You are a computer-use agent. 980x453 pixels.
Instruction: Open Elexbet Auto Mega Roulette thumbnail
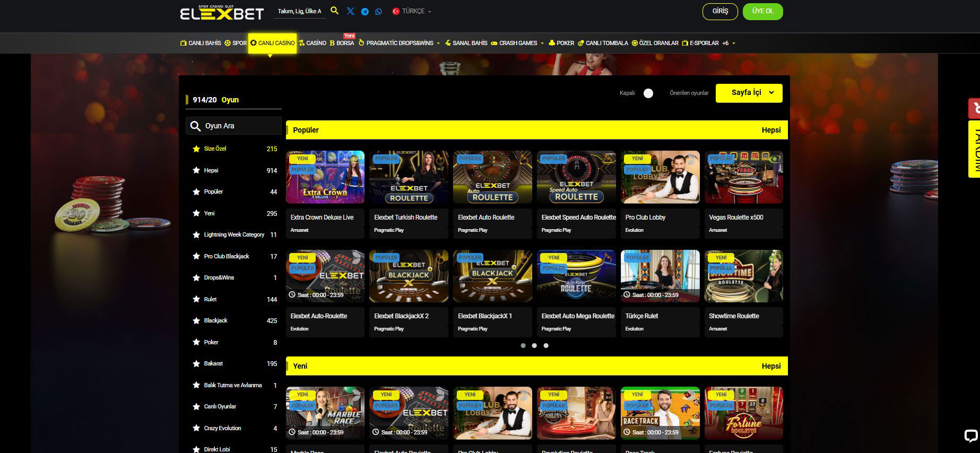(576, 276)
